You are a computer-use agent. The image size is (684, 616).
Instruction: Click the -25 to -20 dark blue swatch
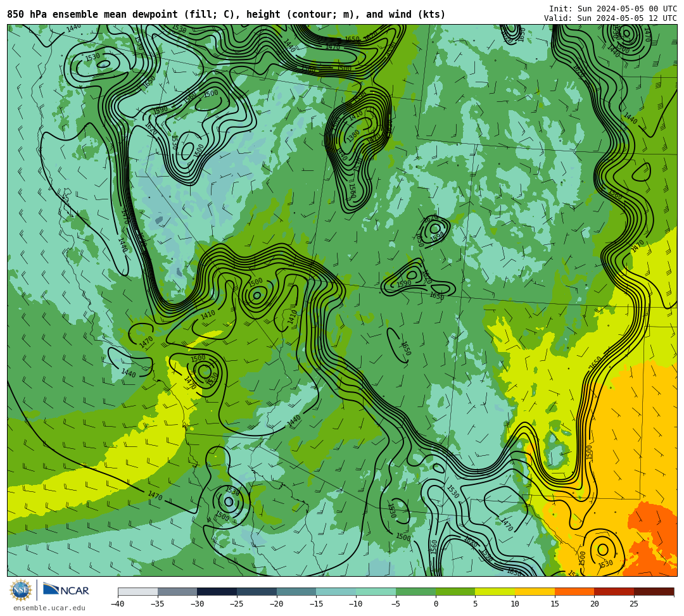coord(257,591)
